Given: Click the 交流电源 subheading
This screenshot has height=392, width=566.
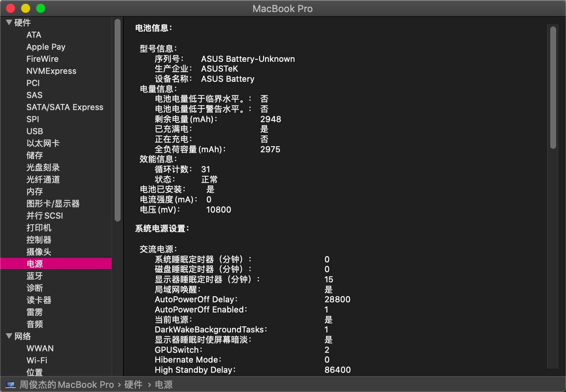Looking at the screenshot, I should (x=158, y=249).
